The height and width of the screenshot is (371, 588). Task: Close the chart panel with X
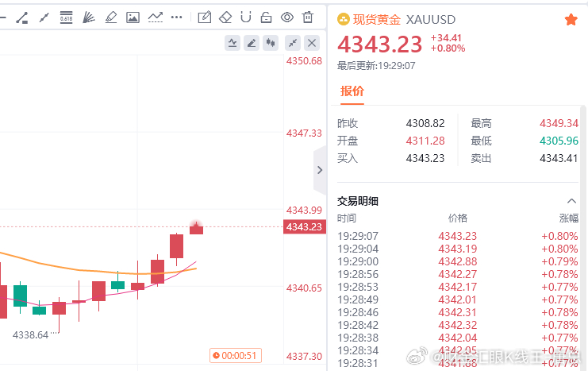click(x=312, y=43)
